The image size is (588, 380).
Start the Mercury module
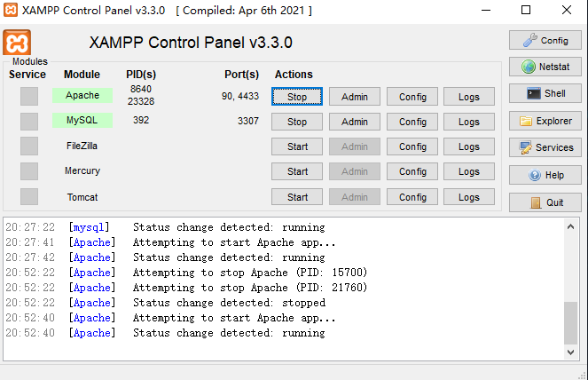[x=297, y=171]
